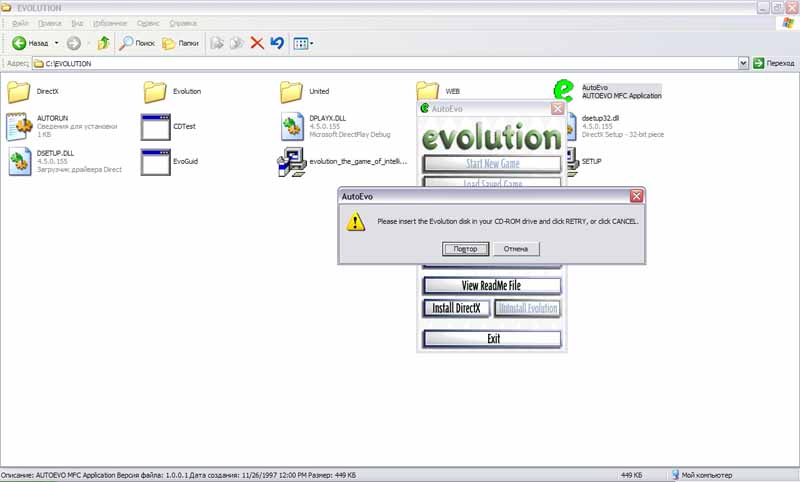The width and height of the screenshot is (800, 482).
Task: Go up one folder level icon
Action: (104, 43)
